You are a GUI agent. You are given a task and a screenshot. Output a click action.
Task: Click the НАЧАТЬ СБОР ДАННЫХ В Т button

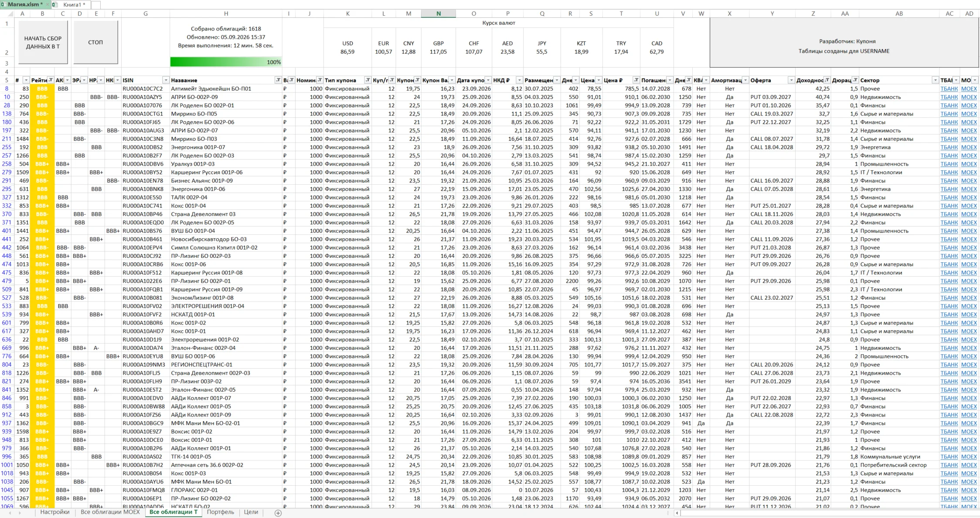pyautogui.click(x=43, y=42)
